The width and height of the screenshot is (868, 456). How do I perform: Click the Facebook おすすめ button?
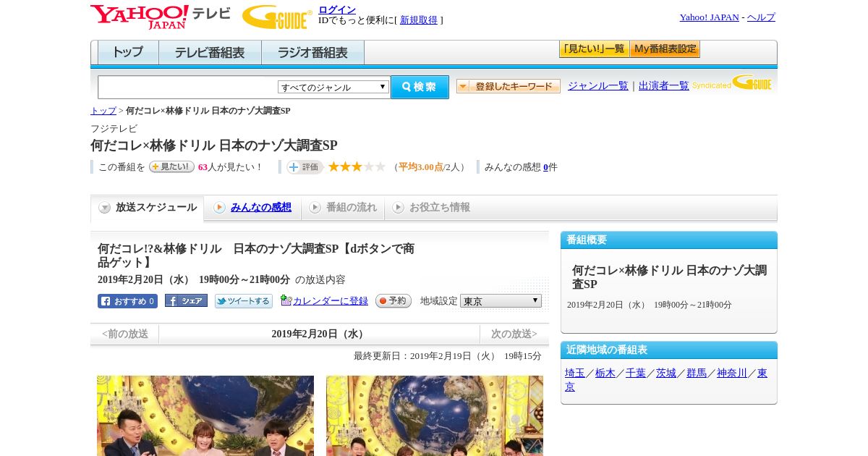click(x=127, y=301)
